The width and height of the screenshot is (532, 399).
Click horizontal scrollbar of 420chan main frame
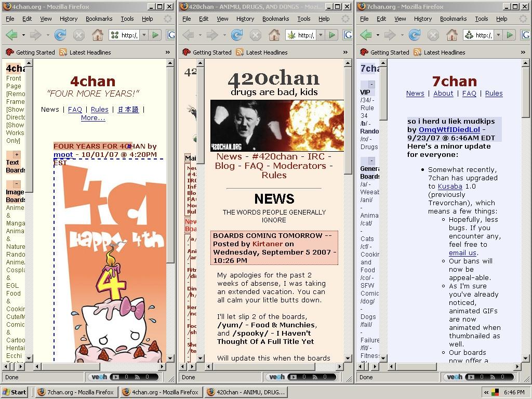[274, 366]
